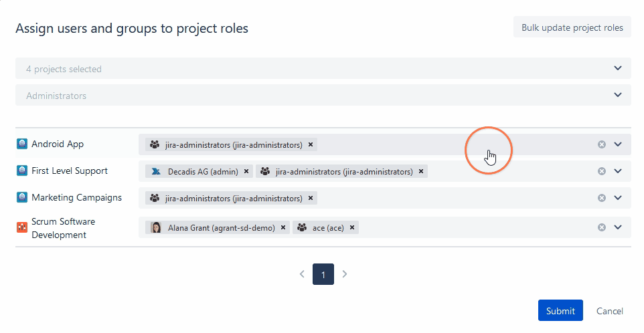The height and width of the screenshot is (333, 644).
Task: Clear all assignees for Marketing Campaigns
Action: click(601, 198)
